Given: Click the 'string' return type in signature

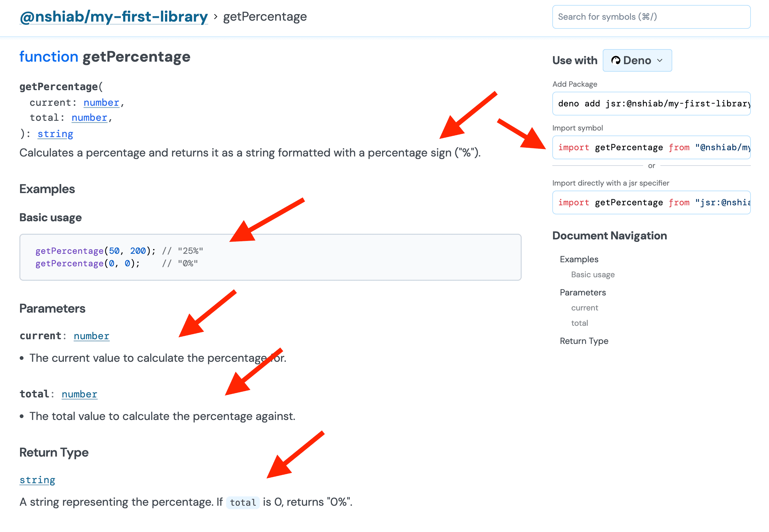Looking at the screenshot, I should click(x=55, y=134).
